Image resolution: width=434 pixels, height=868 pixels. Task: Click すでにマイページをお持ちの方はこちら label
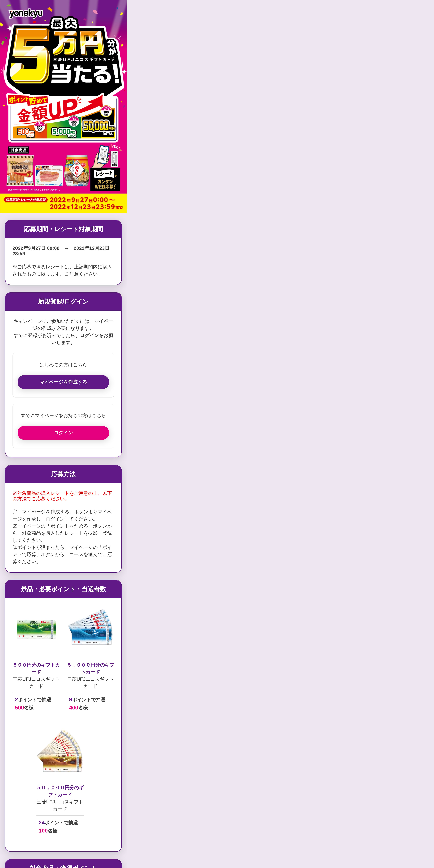point(63,416)
